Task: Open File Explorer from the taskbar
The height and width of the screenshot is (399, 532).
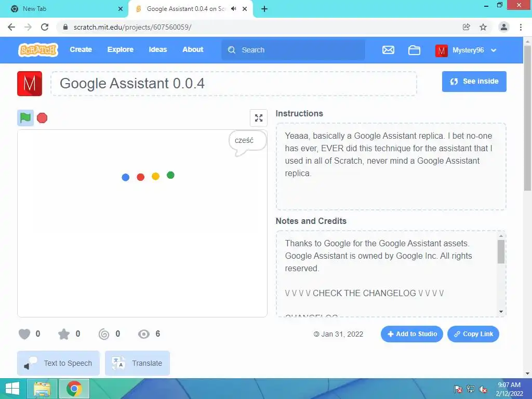Action: click(x=42, y=389)
